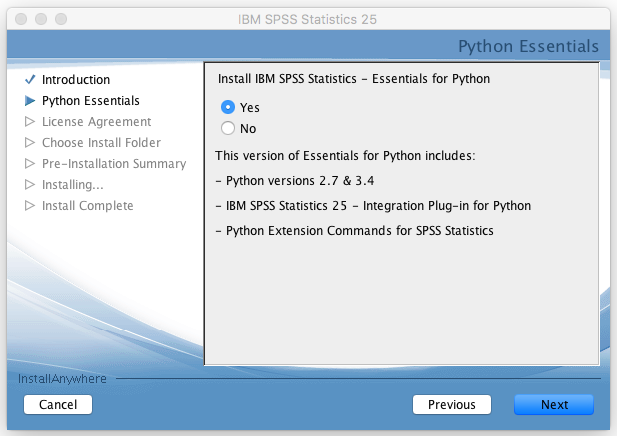Select the License Agreement step label
Viewport: 617px width, 436px height.
pos(96,122)
